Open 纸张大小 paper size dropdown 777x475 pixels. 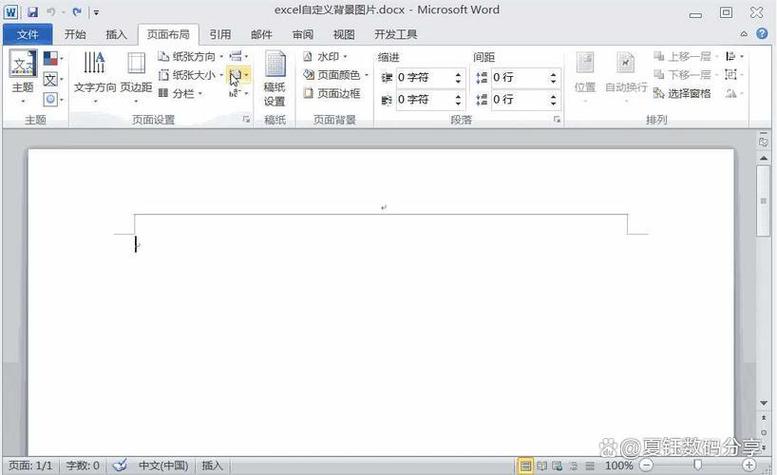[190, 75]
